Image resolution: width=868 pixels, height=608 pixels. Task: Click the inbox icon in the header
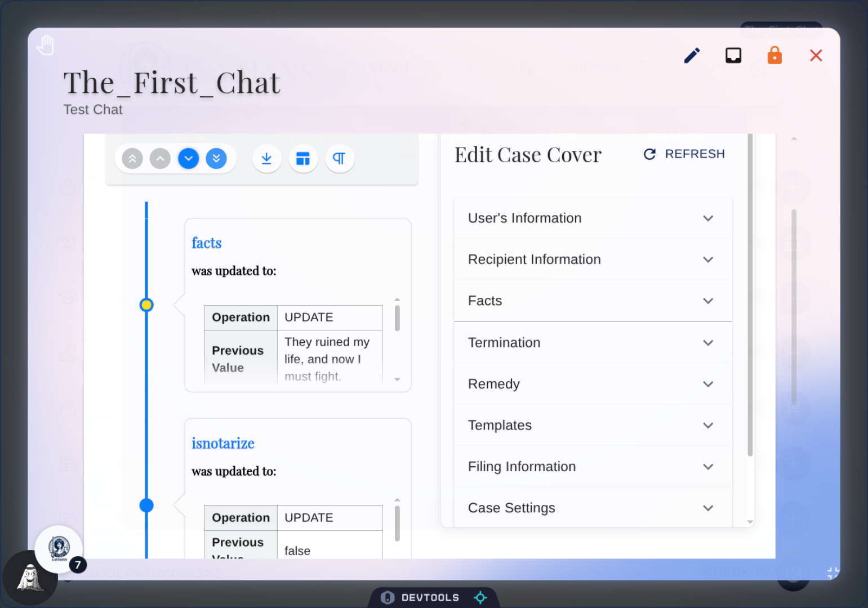(733, 55)
